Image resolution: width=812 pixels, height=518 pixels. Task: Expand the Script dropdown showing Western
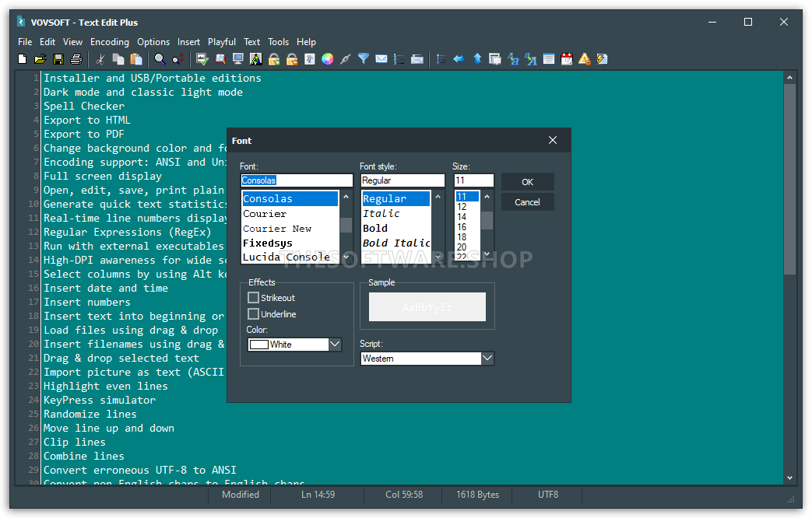click(427, 358)
